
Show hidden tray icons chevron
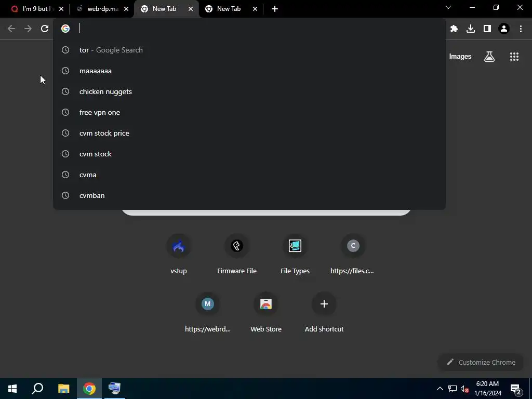(x=440, y=389)
